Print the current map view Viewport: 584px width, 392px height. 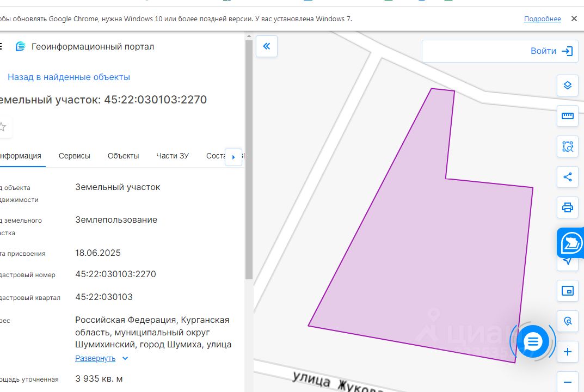pos(567,207)
